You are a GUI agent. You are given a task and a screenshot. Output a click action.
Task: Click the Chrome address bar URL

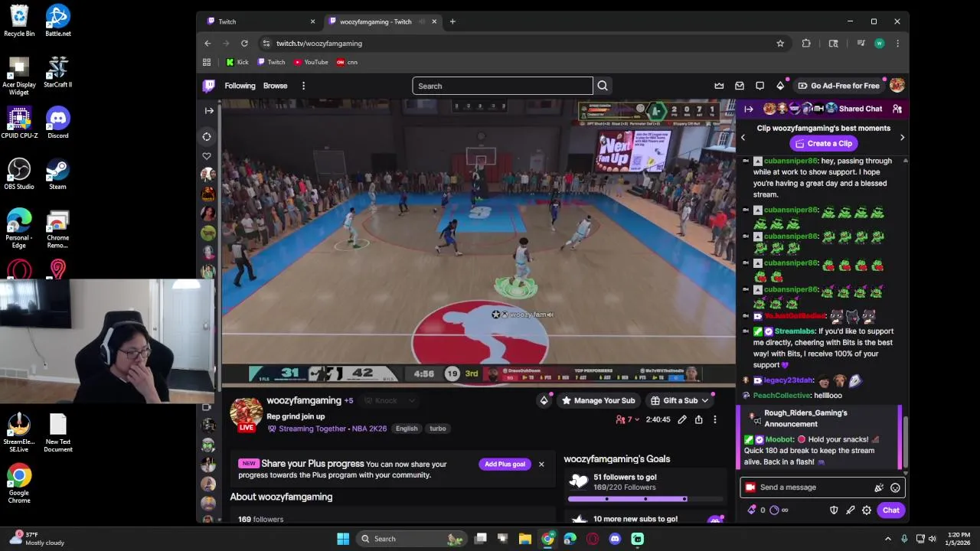pos(319,44)
